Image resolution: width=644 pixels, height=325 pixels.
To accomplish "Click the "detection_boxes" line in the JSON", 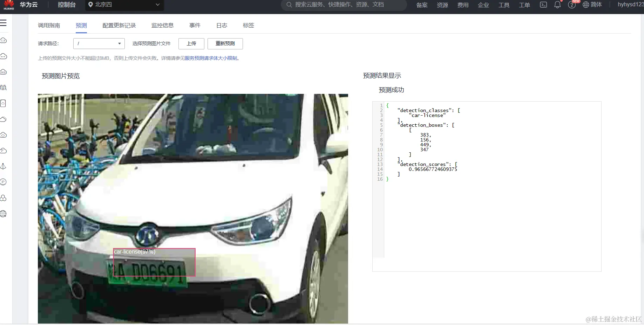I will [x=426, y=125].
